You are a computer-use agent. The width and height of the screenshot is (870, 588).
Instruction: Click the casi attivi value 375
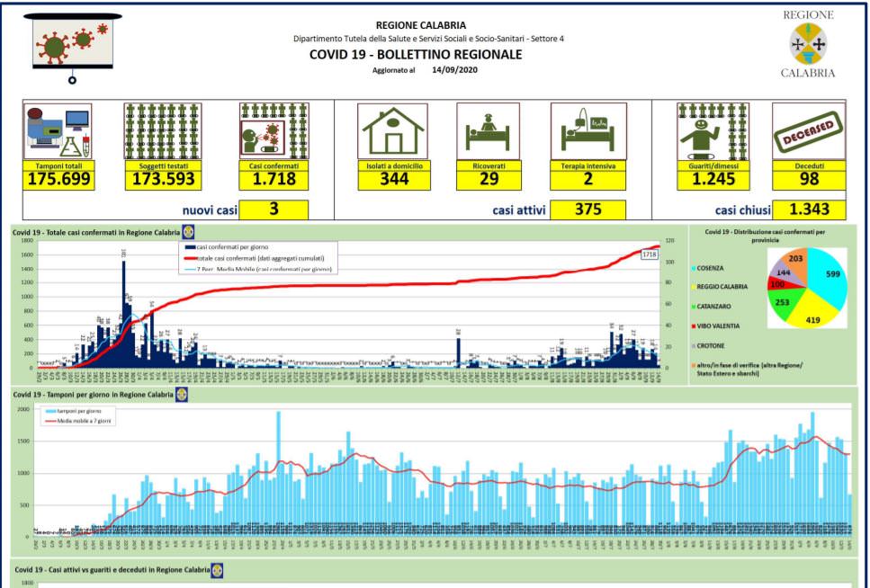[x=587, y=210]
